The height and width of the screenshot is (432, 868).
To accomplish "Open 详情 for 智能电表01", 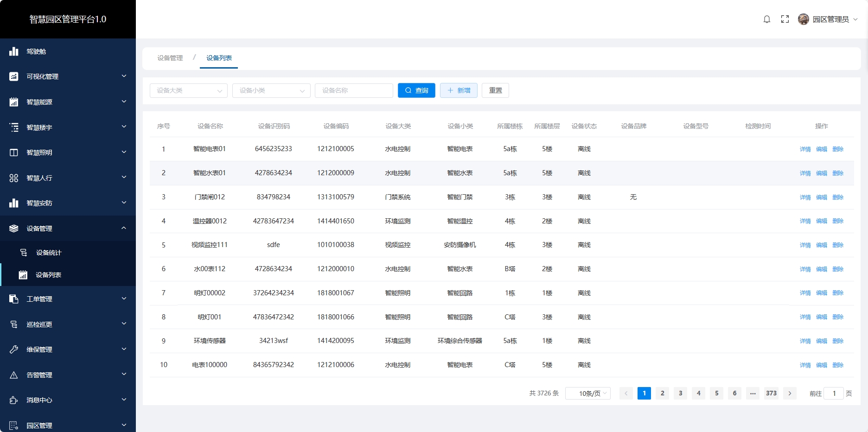I will (x=805, y=149).
